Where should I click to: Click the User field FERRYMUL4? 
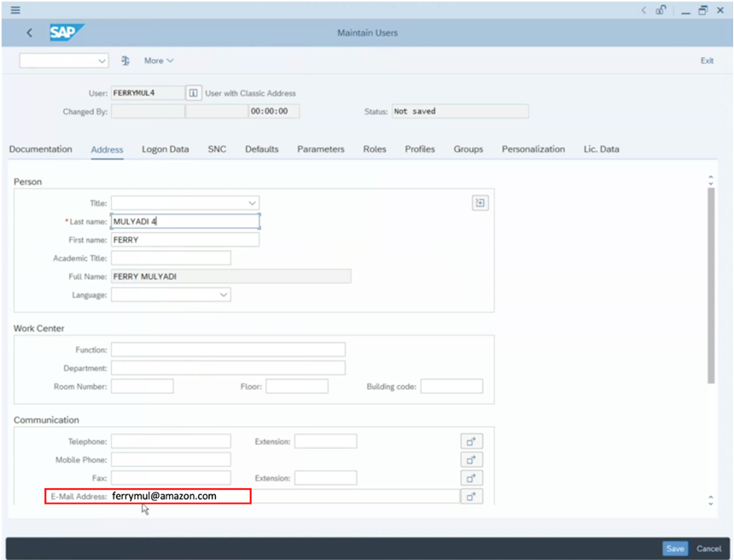[x=148, y=93]
